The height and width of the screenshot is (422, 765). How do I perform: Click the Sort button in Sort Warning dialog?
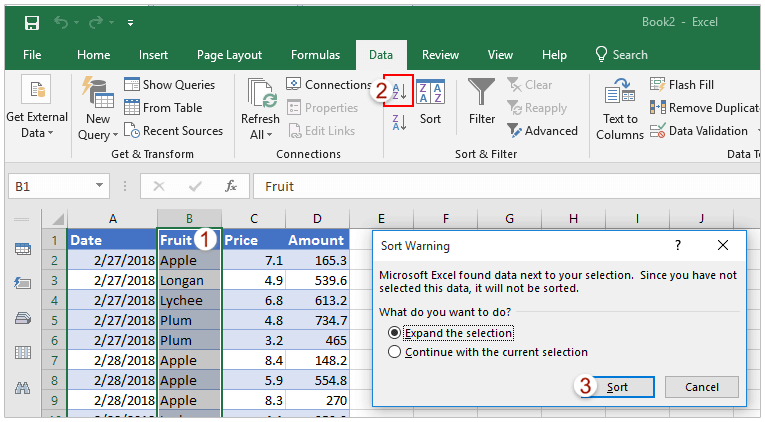(x=617, y=387)
